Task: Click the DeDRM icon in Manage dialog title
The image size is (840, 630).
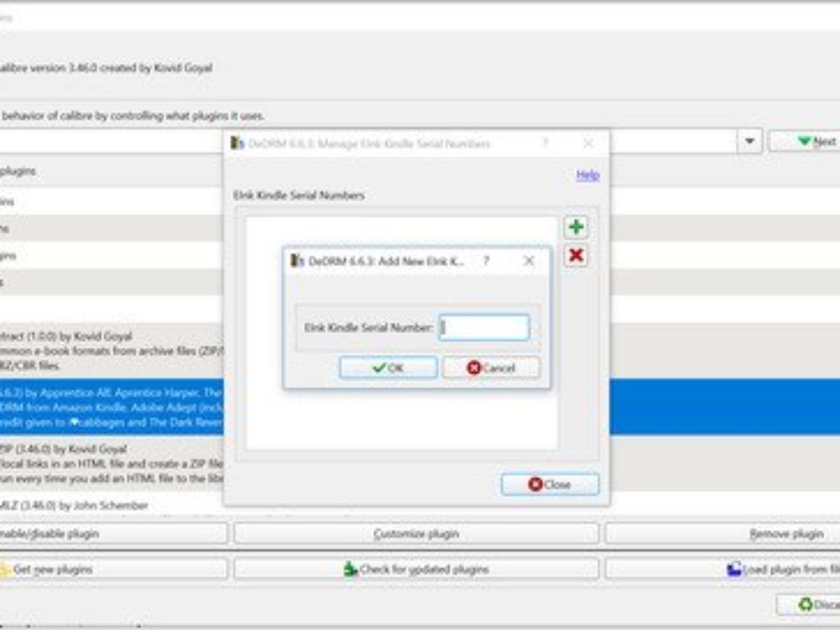Action: point(237,143)
